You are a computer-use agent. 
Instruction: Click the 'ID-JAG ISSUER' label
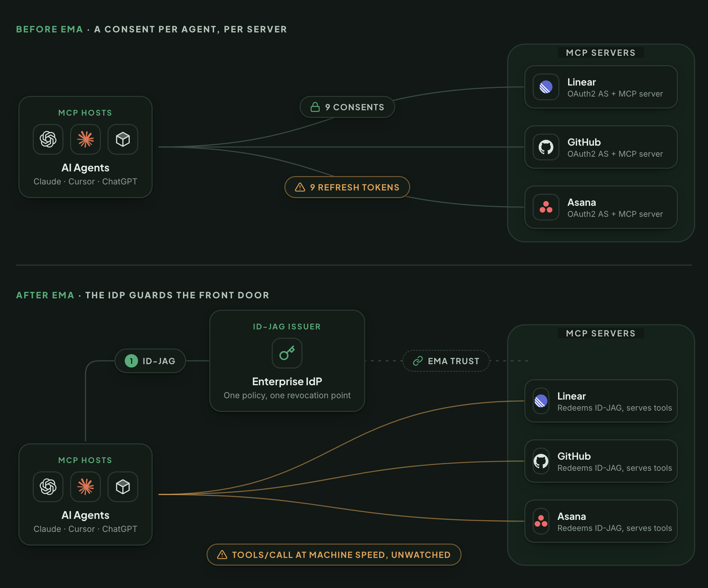coord(287,326)
